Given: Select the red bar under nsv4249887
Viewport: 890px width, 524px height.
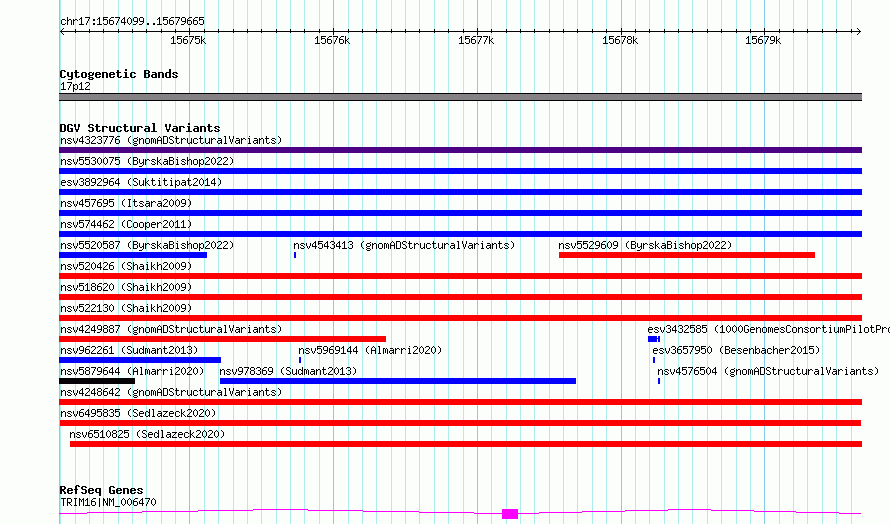Looking at the screenshot, I should [222, 339].
